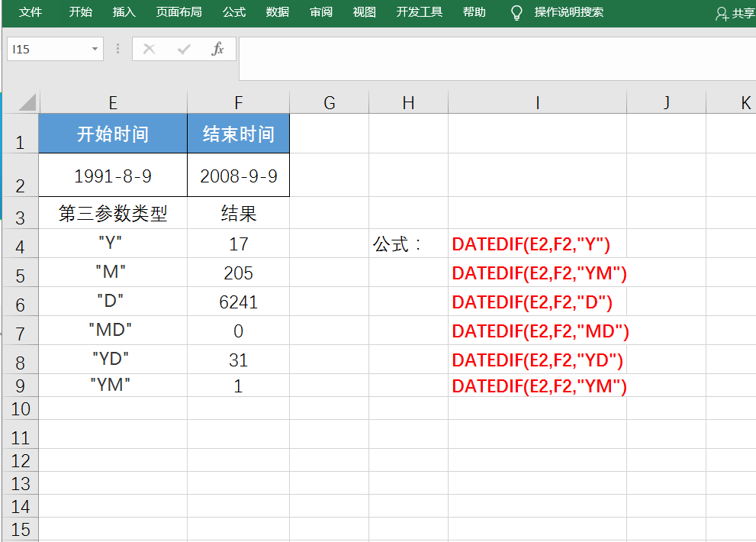Select the "YD" parameter cell

click(113, 360)
